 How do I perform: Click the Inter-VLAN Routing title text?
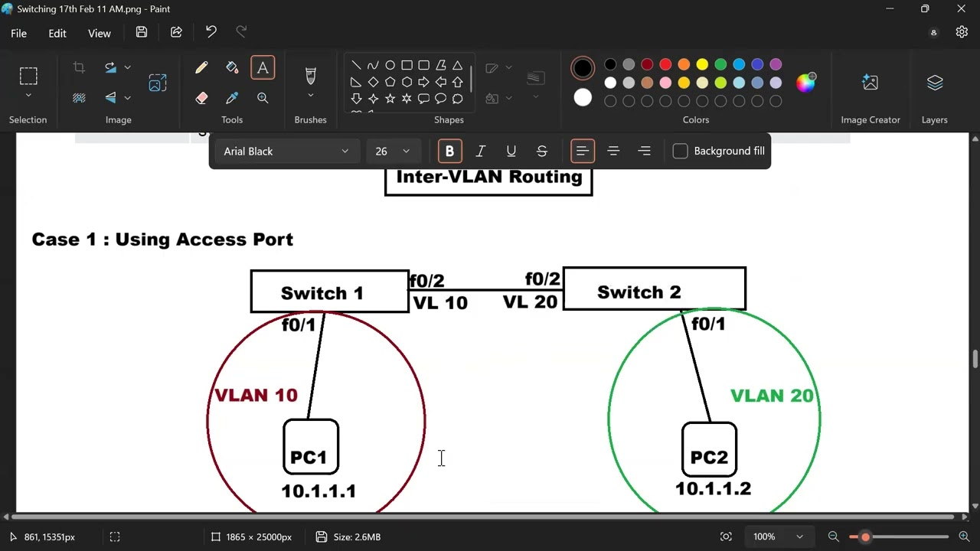point(488,177)
